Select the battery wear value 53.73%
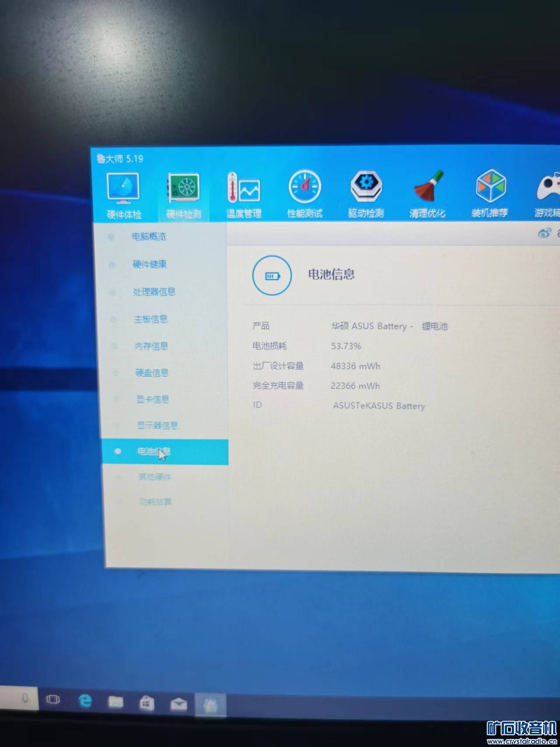Screen dimensions: 560x747 (346, 346)
